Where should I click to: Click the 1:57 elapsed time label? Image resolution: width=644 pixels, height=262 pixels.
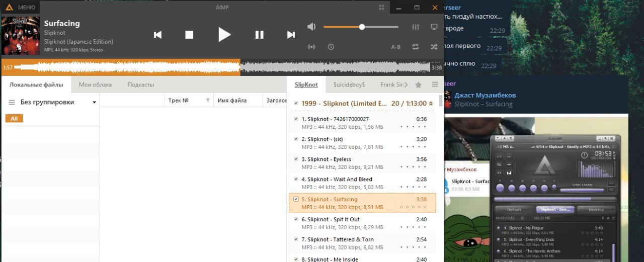point(8,67)
